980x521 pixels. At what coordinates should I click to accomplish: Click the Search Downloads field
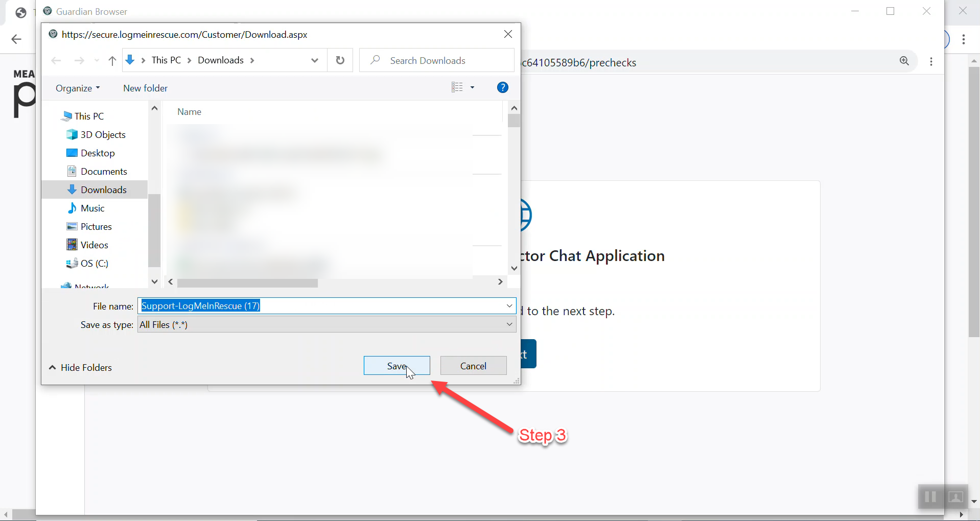(437, 60)
